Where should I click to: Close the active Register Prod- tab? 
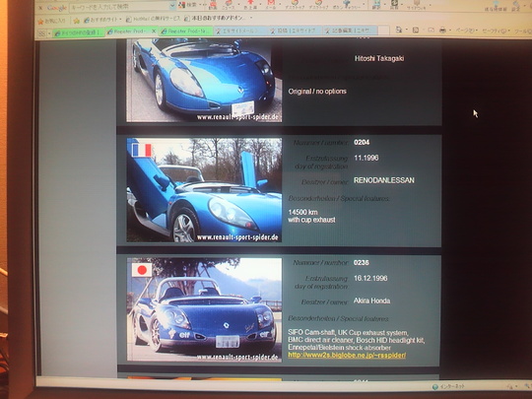pos(154,32)
